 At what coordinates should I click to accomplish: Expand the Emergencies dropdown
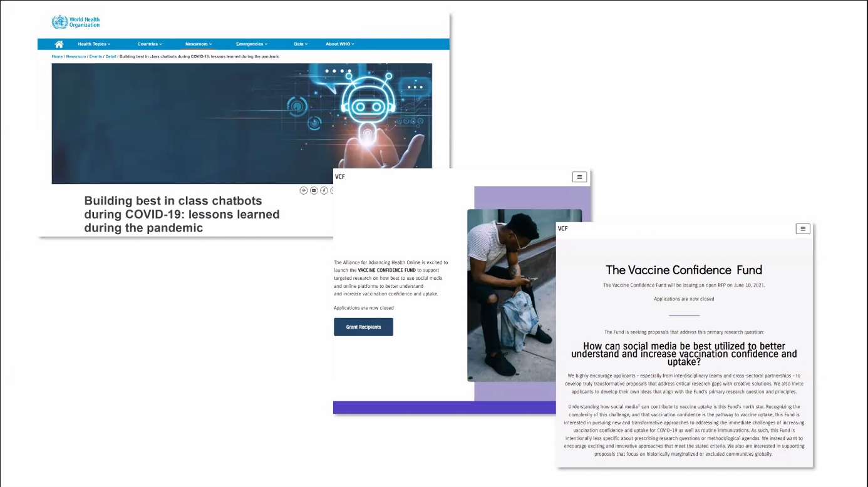(252, 44)
